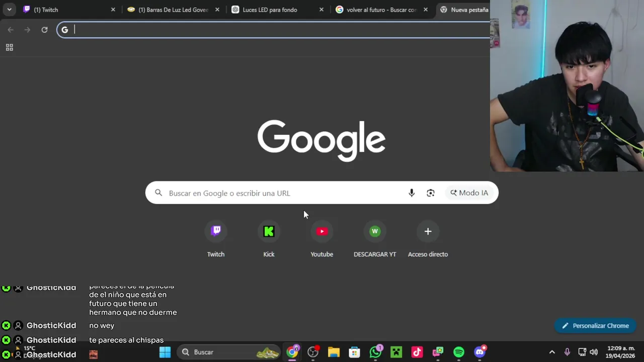Start voice search with microphone icon
Image resolution: width=644 pixels, height=362 pixels.
click(412, 193)
